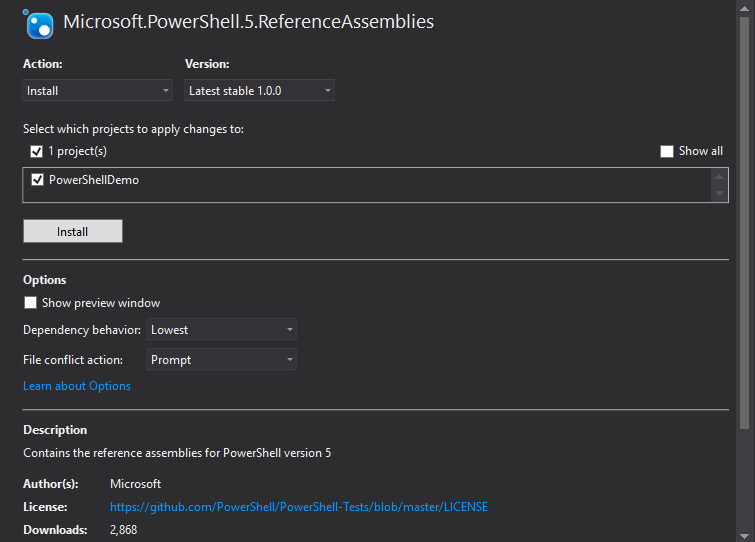Open the Dependency behavior dropdown set to Lowest
Image resolution: width=755 pixels, height=542 pixels.
(x=221, y=330)
